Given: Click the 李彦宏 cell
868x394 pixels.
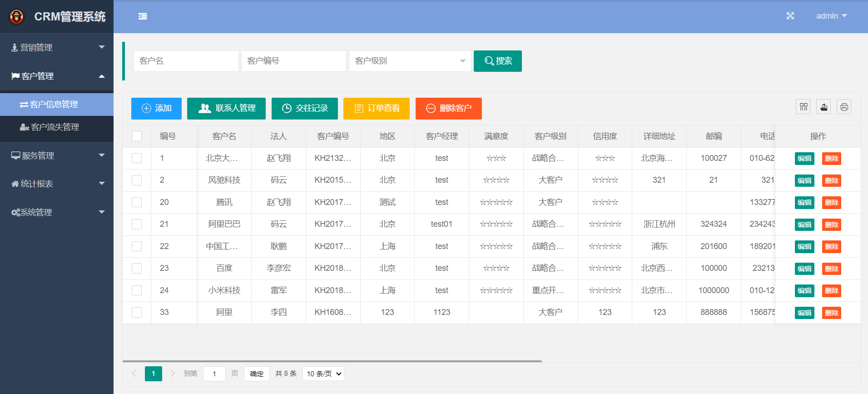Looking at the screenshot, I should click(279, 268).
